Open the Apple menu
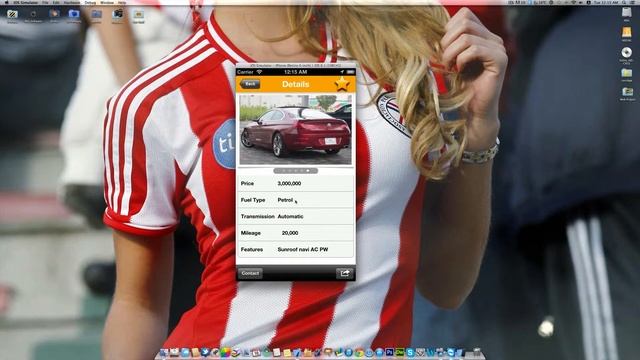Screen dimensions: 640x360 click(x=7, y=2)
